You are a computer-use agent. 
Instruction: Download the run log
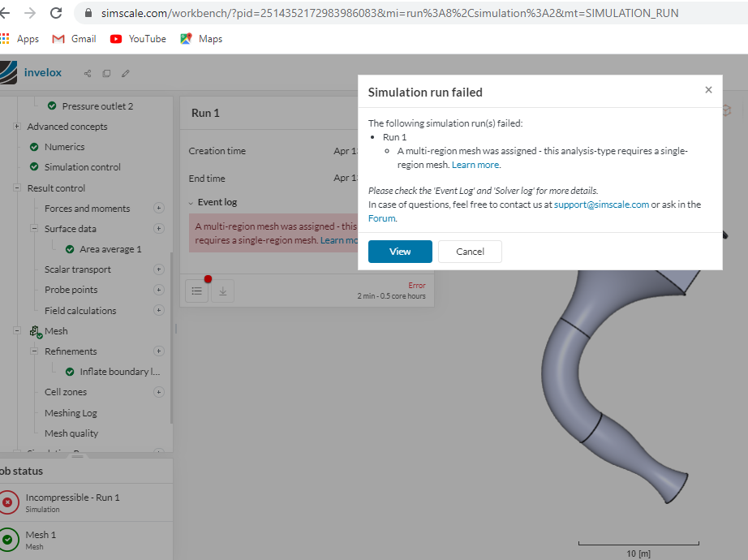[x=222, y=290]
